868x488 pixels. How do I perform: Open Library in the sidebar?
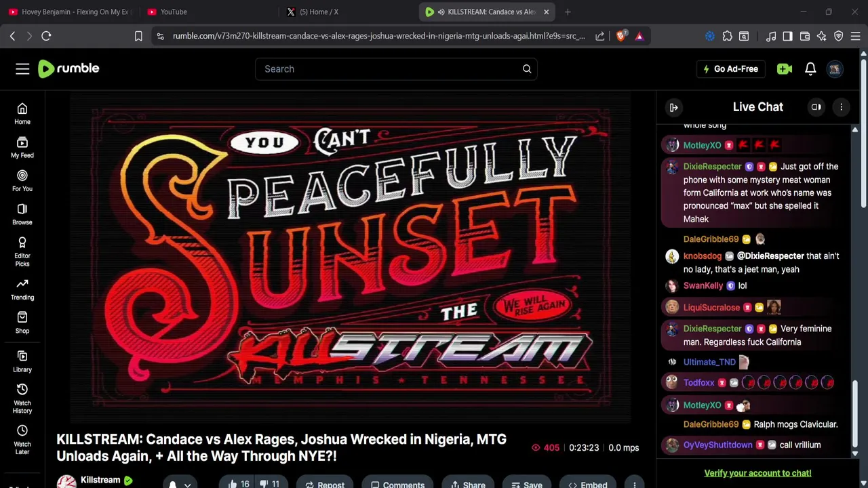click(x=22, y=361)
